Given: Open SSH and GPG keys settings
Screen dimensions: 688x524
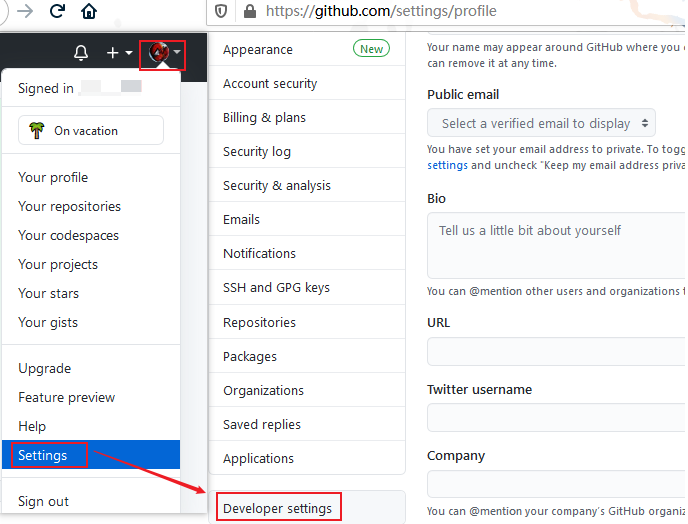Looking at the screenshot, I should [x=307, y=287].
